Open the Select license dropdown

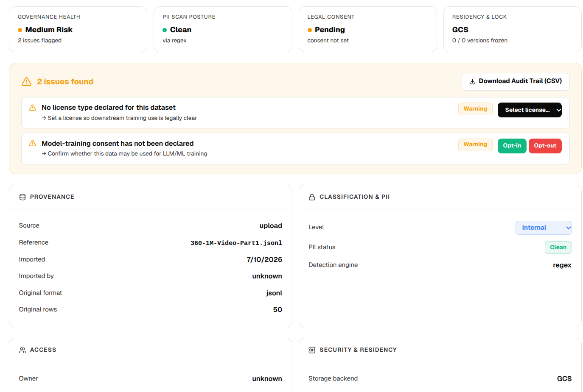click(x=530, y=110)
